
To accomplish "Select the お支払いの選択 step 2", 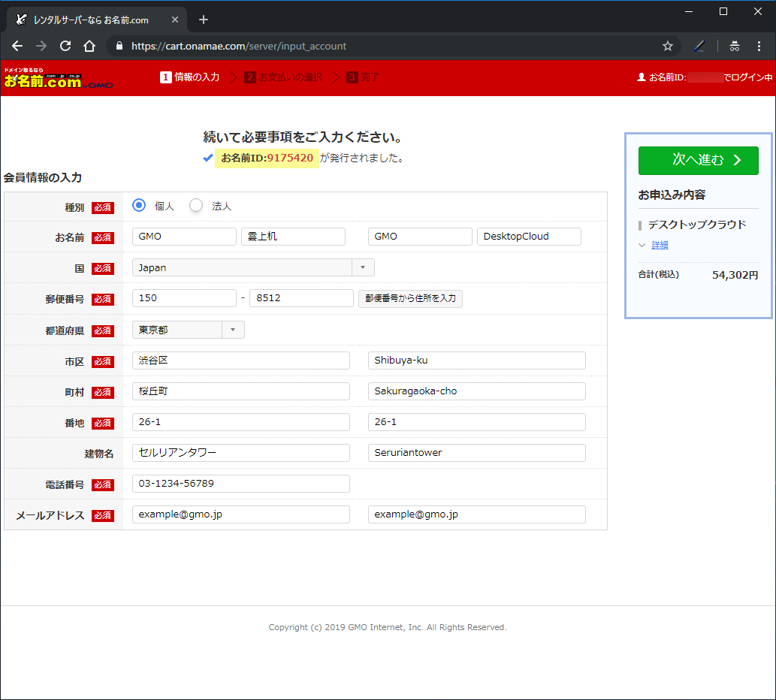I will (283, 77).
